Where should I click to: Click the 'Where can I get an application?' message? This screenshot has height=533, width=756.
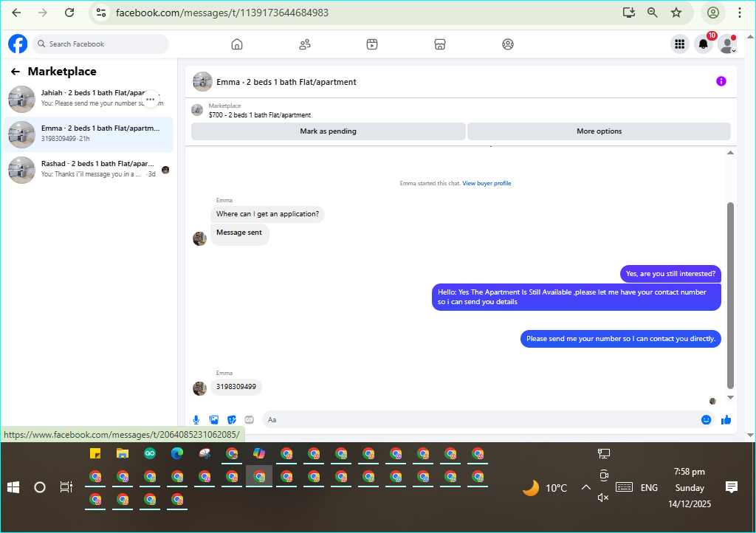click(x=267, y=214)
